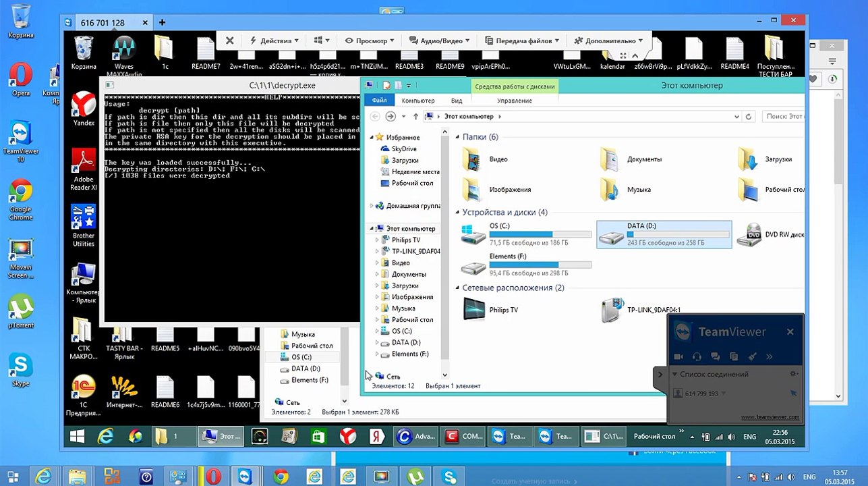868x486 pixels.
Task: Collapse the Этот компьютер tree node
Action: coord(372,229)
